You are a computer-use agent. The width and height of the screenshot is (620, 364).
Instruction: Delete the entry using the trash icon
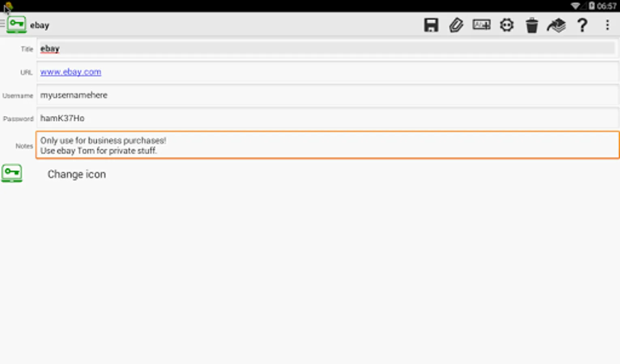pyautogui.click(x=532, y=25)
